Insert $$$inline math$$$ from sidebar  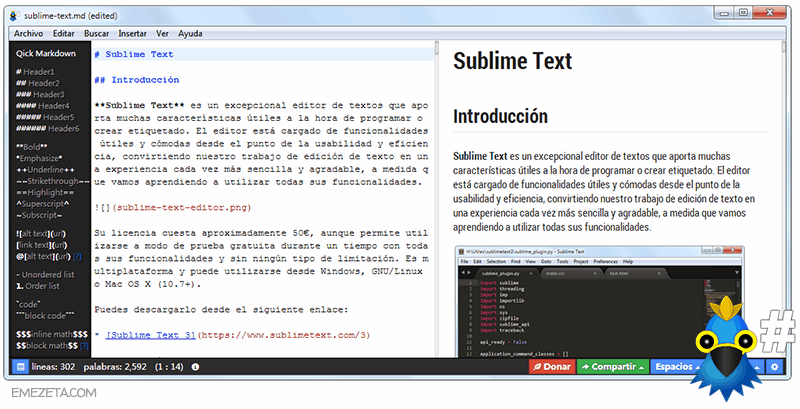click(52, 335)
